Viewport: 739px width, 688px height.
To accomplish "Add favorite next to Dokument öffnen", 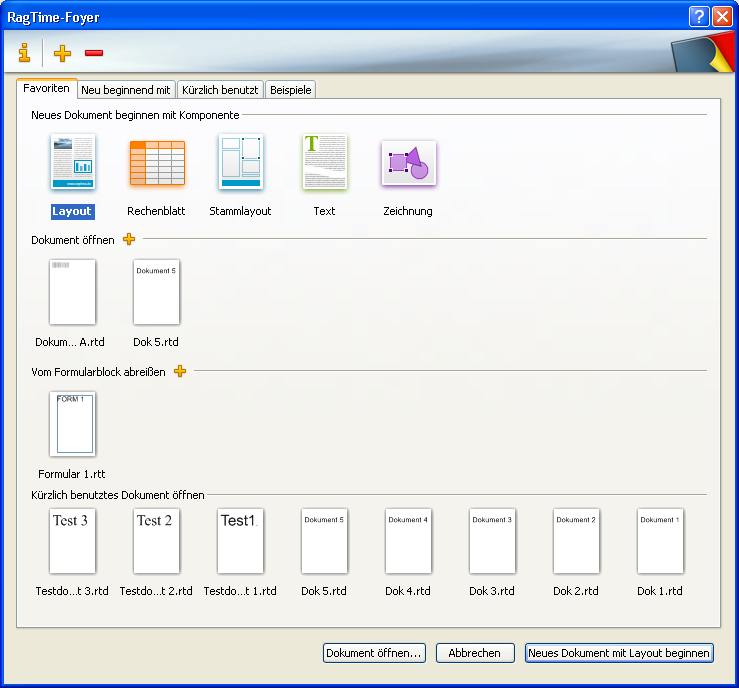I will pyautogui.click(x=129, y=240).
